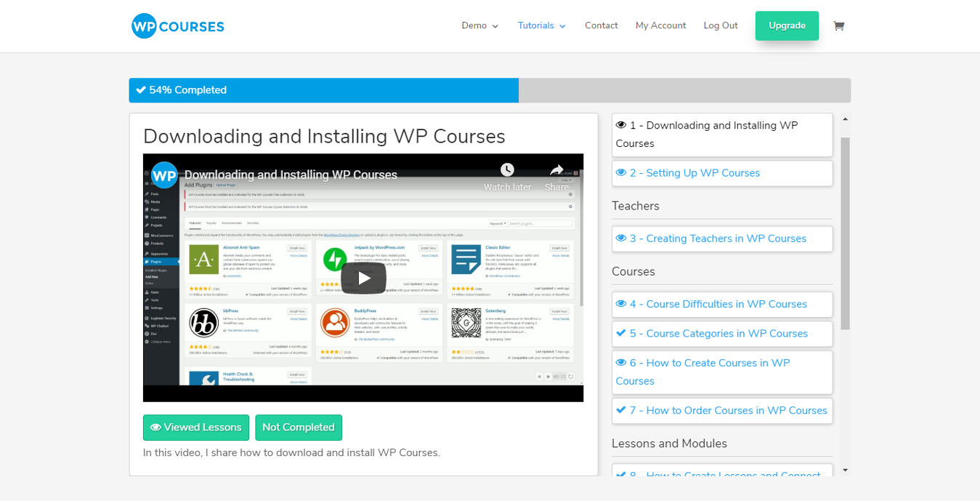Click the Courses section heading

[x=633, y=271]
